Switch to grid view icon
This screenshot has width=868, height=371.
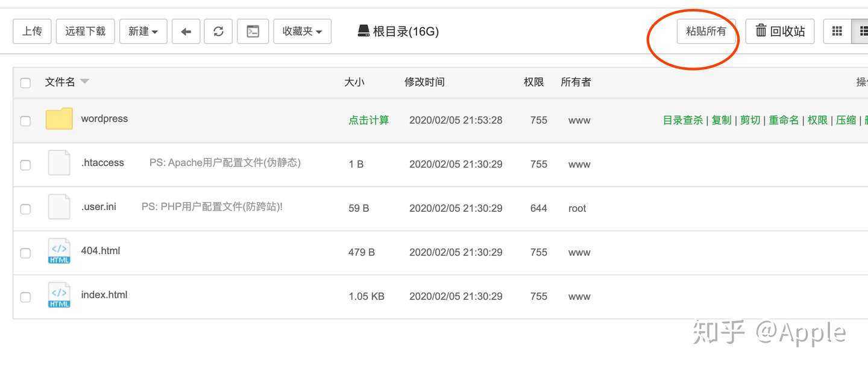click(x=837, y=31)
